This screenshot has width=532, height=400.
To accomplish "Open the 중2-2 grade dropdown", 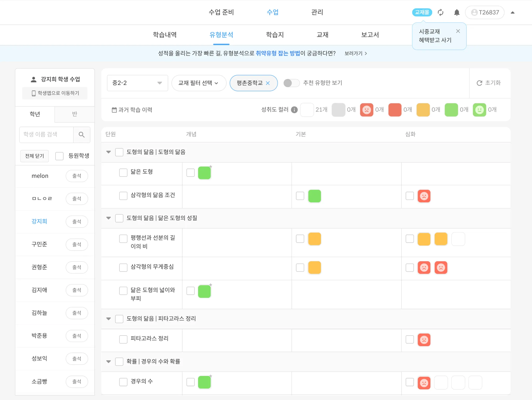I will pos(137,83).
